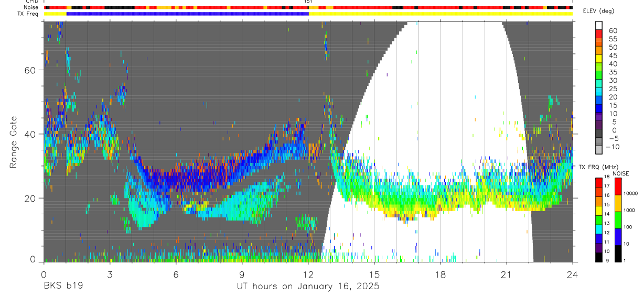Click the 'NOISE' color bar title
This screenshot has width=644, height=297.
pyautogui.click(x=621, y=173)
